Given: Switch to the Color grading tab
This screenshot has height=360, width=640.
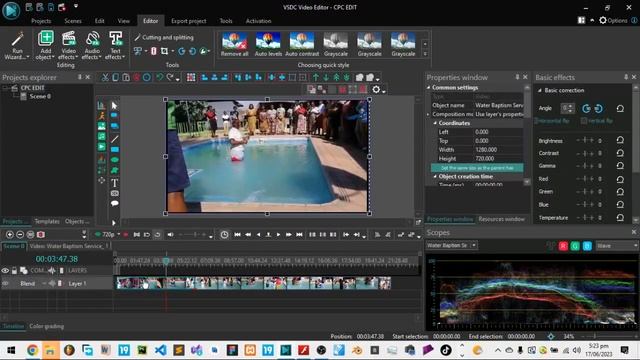Looking at the screenshot, I should (47, 326).
